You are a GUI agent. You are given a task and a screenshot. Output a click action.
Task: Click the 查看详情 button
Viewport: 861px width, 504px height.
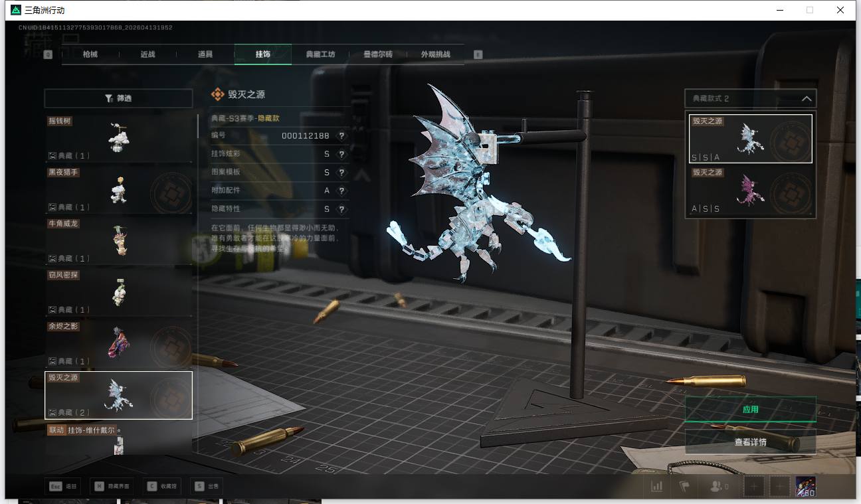pyautogui.click(x=750, y=442)
